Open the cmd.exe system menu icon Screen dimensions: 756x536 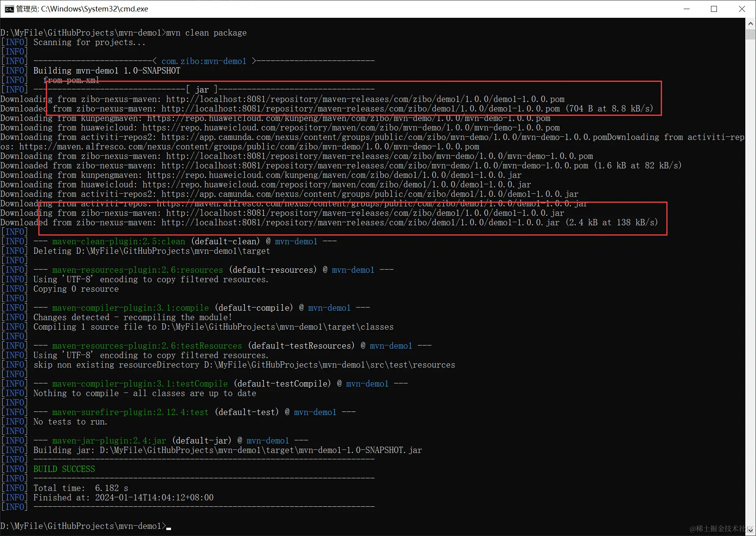9,9
